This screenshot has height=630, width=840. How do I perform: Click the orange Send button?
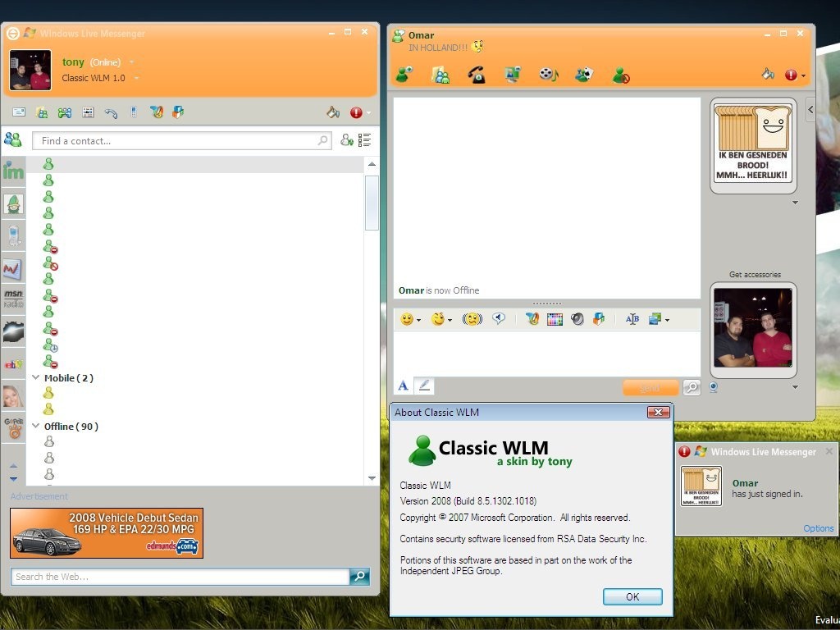(651, 387)
